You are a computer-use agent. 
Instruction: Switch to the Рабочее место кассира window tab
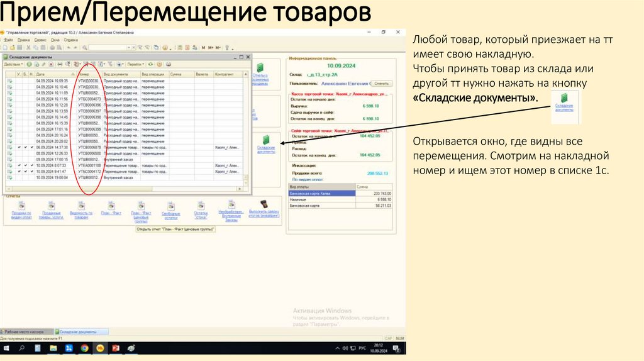(26, 331)
